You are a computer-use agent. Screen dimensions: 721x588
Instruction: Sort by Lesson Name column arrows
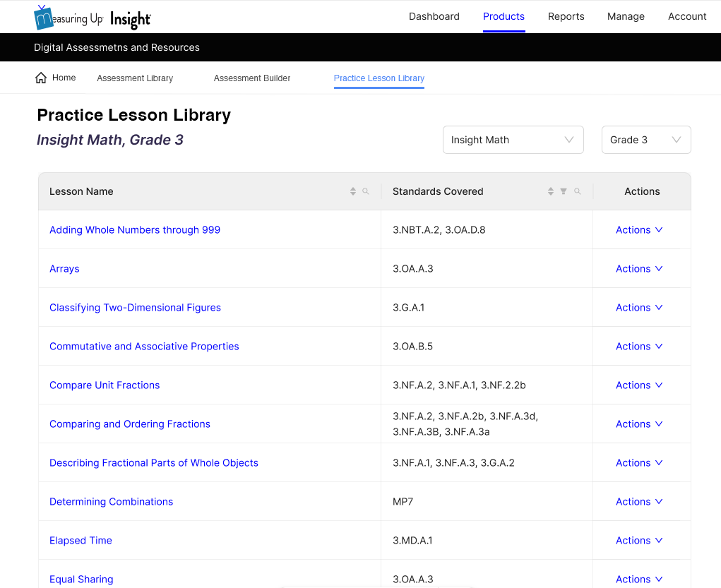pos(352,191)
